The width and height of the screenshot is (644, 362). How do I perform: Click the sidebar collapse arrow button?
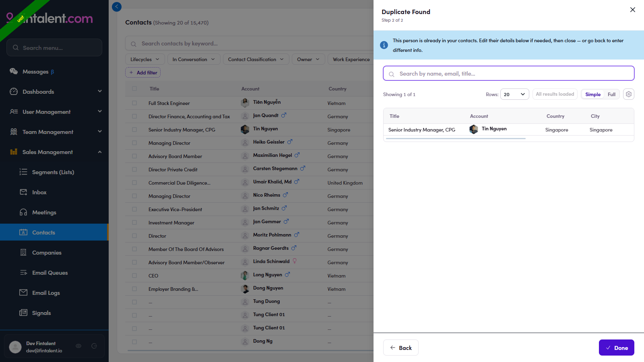(x=117, y=6)
